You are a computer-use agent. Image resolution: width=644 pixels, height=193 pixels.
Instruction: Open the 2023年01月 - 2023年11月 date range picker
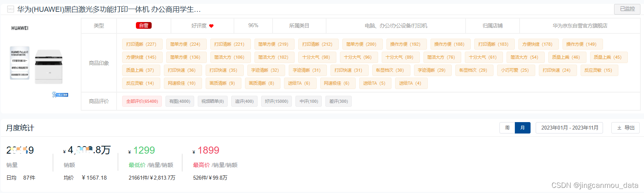point(570,128)
